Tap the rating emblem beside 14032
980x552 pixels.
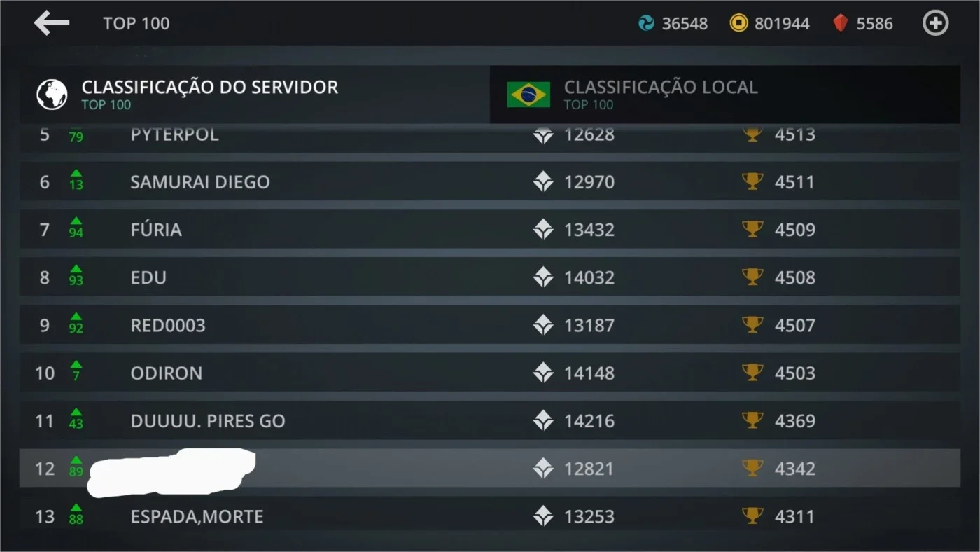point(543,277)
